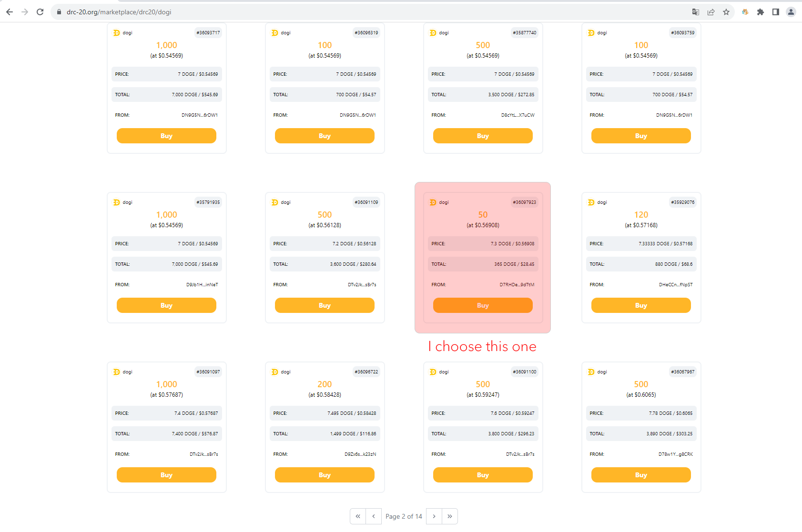Image resolution: width=802 pixels, height=532 pixels.
Task: Buy the 50 dogi listing at 7.3 DOGE
Action: pos(482,305)
